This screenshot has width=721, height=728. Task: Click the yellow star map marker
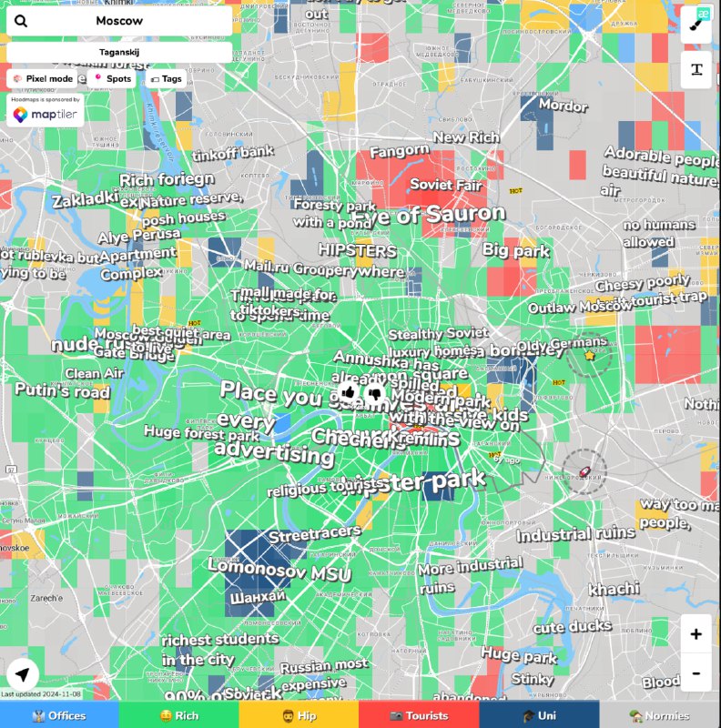(x=590, y=355)
